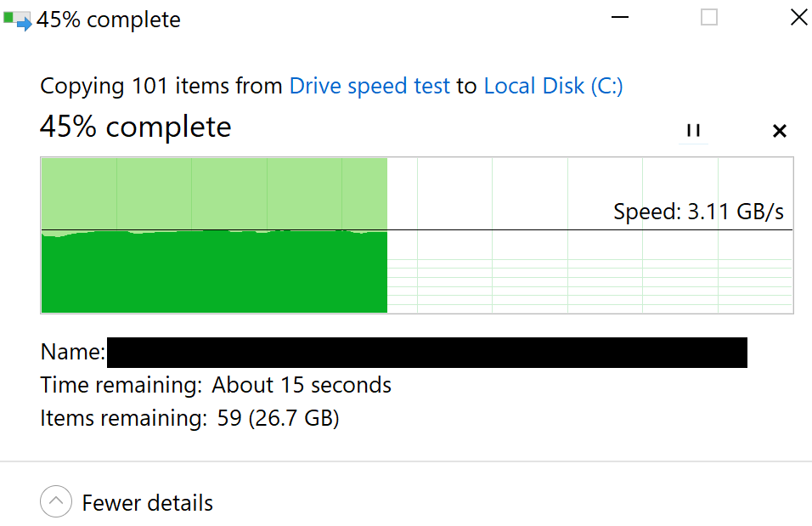Click the maximize window button

[x=709, y=18]
